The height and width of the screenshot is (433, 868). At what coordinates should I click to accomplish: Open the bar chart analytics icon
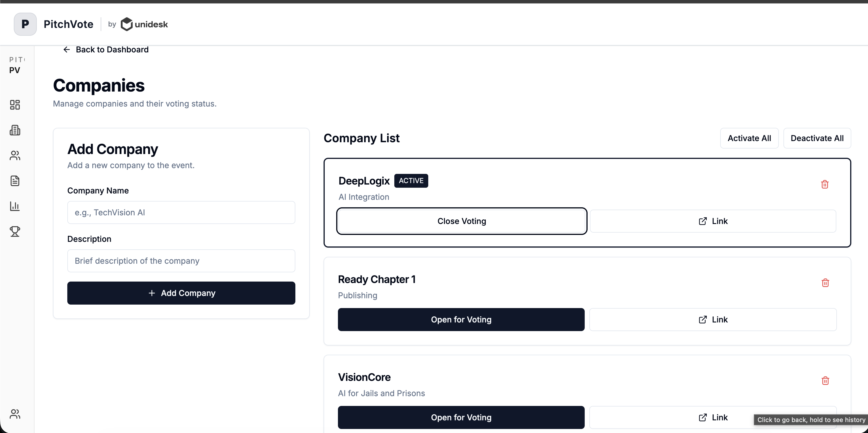tap(15, 206)
